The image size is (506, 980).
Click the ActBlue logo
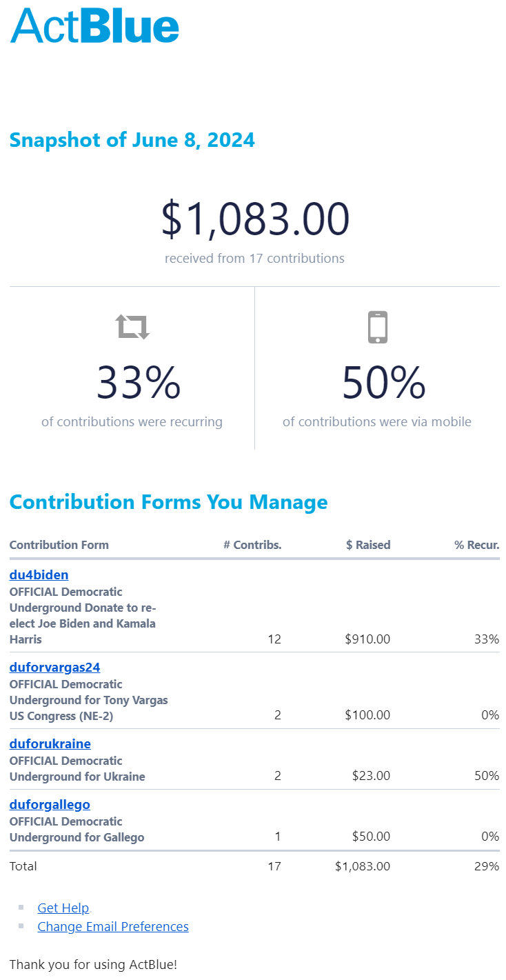point(95,27)
